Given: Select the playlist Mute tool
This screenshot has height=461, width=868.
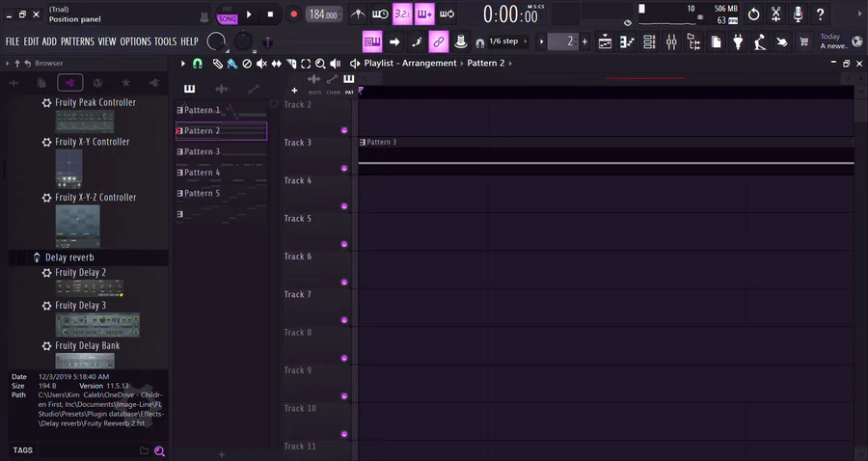Looking at the screenshot, I should click(x=261, y=64).
